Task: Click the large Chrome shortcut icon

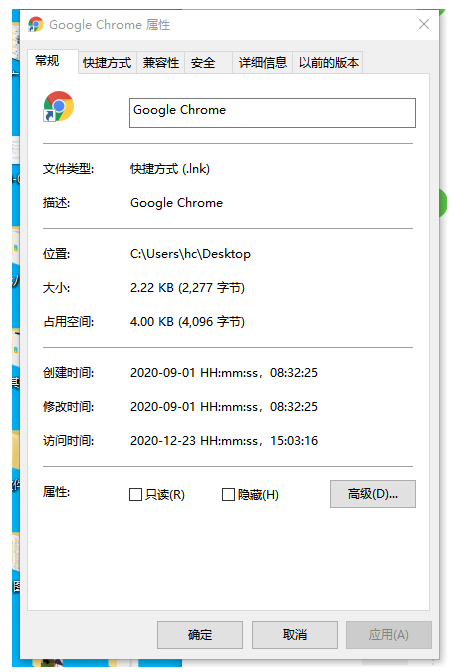Action: coord(59,106)
